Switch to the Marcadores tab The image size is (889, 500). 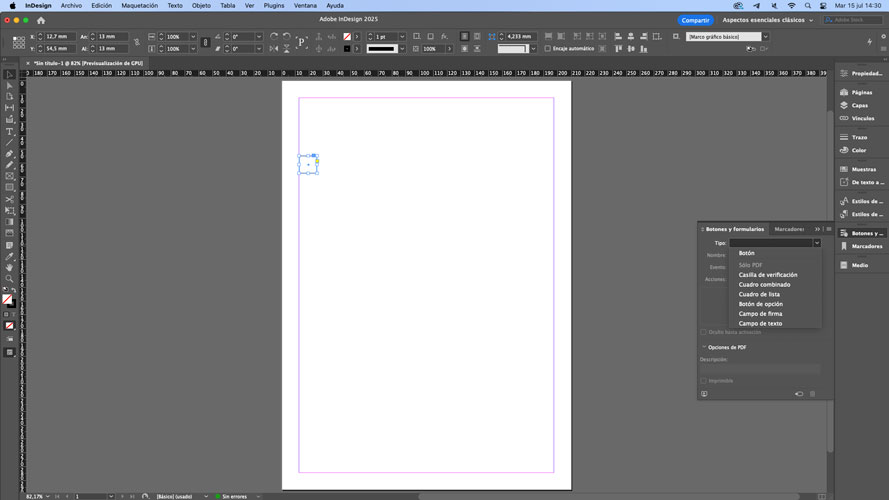pos(789,229)
